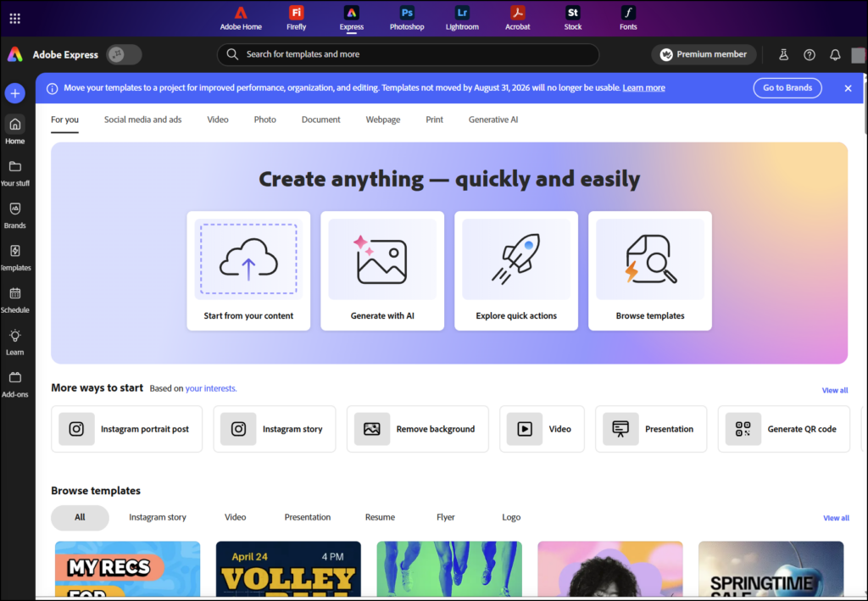Open the VOLLEY template thumbnail
This screenshot has width=868, height=601.
(288, 569)
